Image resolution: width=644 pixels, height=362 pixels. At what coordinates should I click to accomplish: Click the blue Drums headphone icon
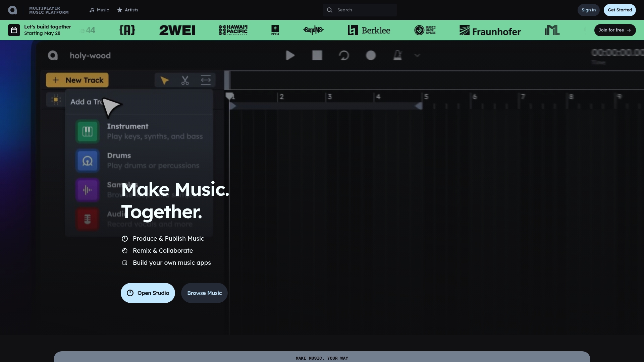tap(88, 161)
